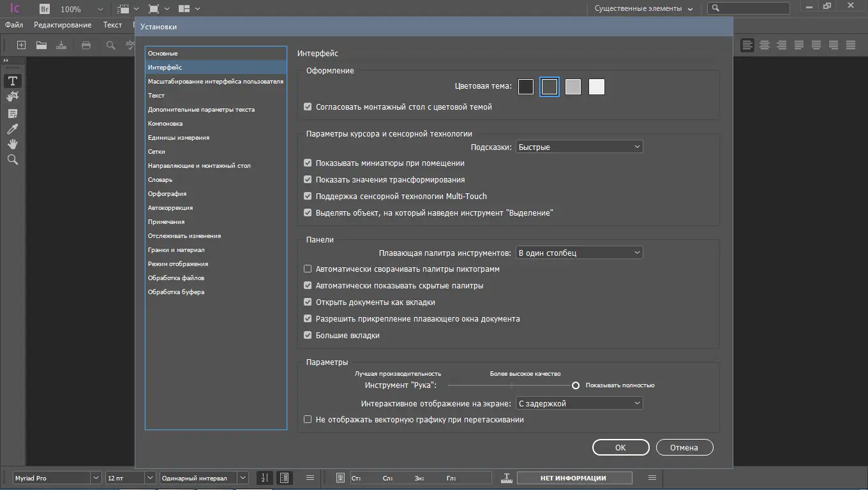The width and height of the screenshot is (868, 490).
Task: Click justify with last line centered icon
Action: (x=816, y=45)
